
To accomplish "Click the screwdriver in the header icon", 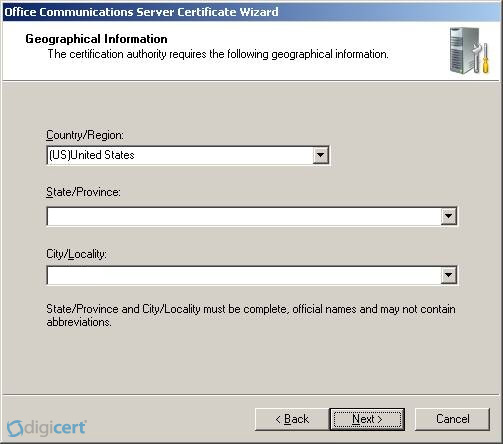I will 485,58.
